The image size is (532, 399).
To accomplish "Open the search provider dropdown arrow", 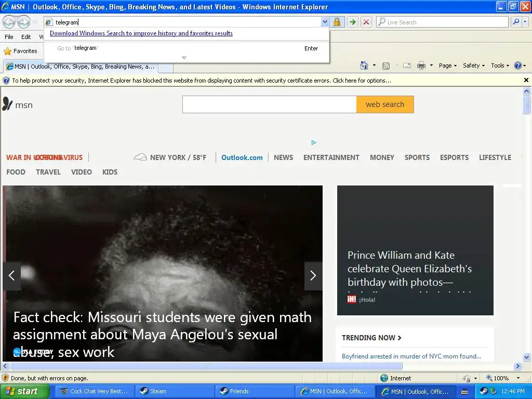I will pos(525,22).
